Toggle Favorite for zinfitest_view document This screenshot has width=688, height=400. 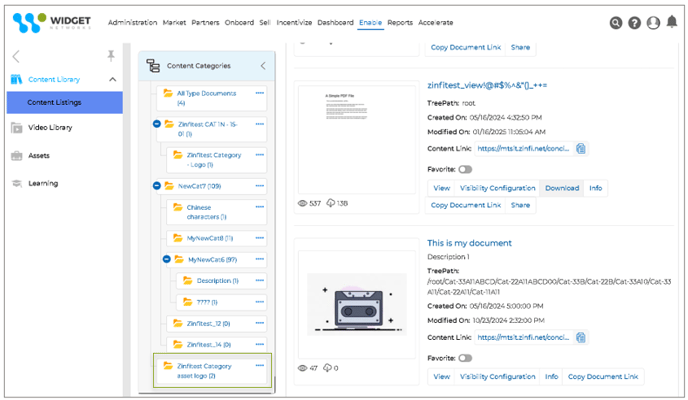(465, 170)
